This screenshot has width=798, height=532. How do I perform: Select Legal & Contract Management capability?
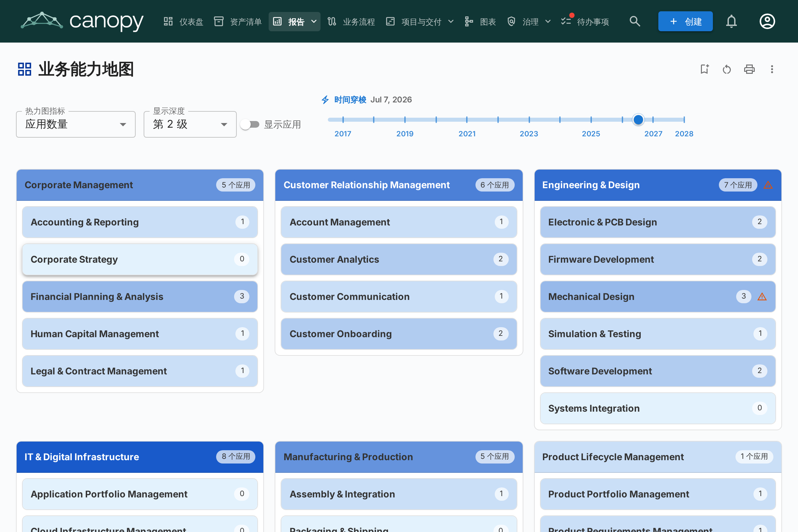tap(140, 371)
